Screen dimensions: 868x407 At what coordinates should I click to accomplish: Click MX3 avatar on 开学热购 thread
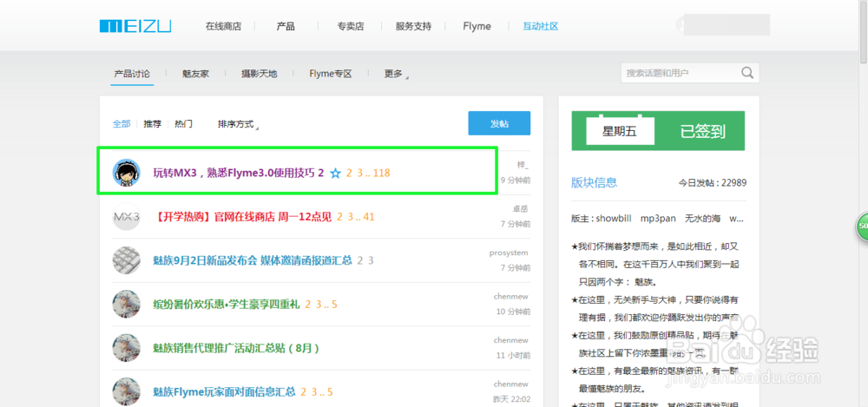pyautogui.click(x=126, y=216)
